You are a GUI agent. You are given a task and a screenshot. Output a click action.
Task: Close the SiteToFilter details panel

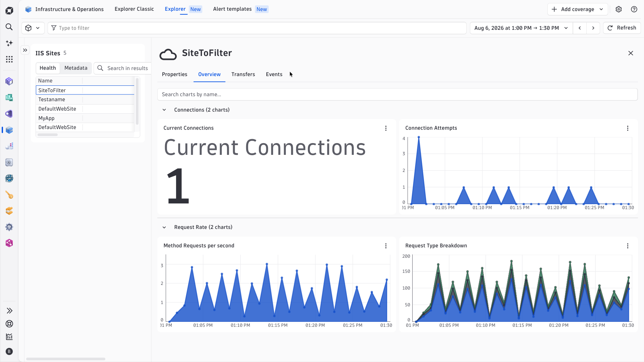pyautogui.click(x=631, y=53)
